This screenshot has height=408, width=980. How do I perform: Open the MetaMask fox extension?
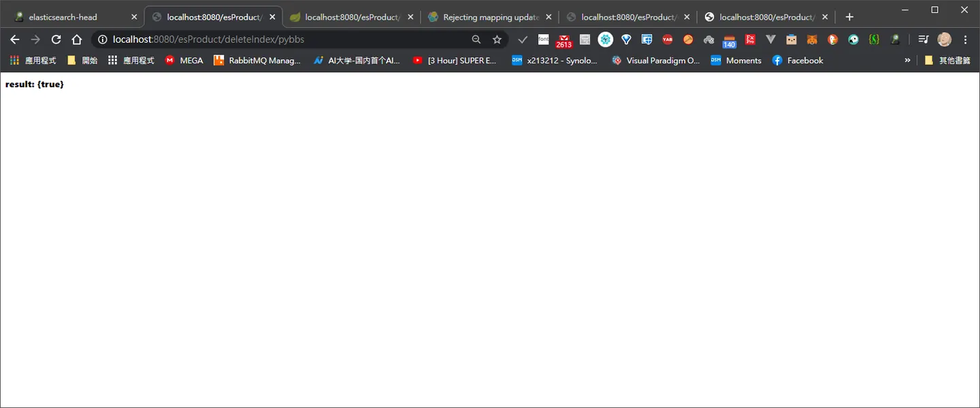(x=812, y=40)
